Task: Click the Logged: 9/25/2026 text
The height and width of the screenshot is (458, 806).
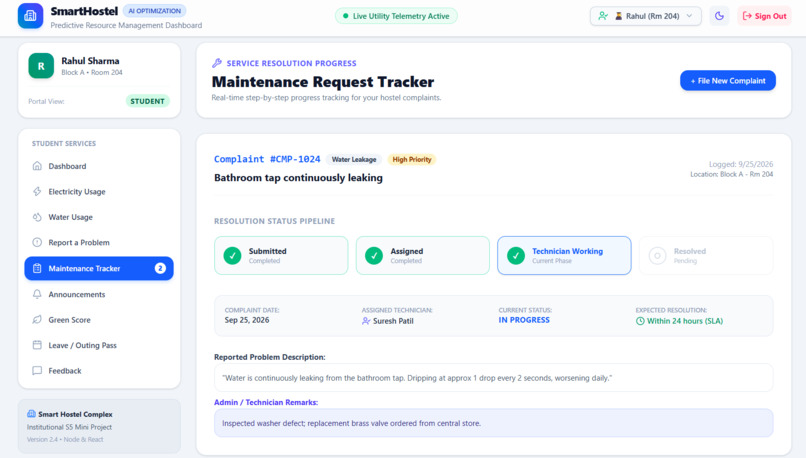Action: click(x=741, y=164)
